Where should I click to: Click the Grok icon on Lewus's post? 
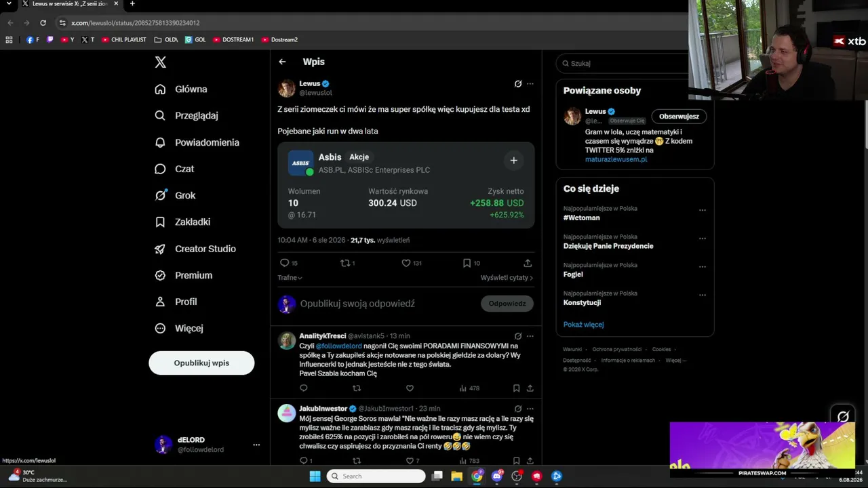tap(518, 84)
